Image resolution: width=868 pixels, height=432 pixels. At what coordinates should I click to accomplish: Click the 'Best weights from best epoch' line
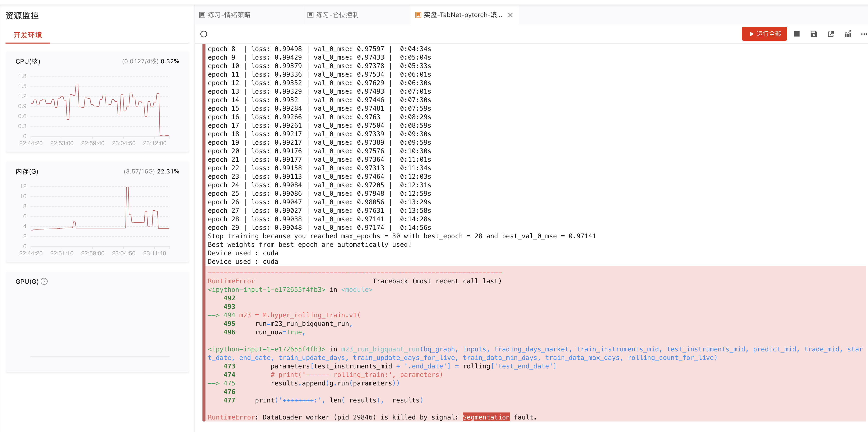point(310,245)
